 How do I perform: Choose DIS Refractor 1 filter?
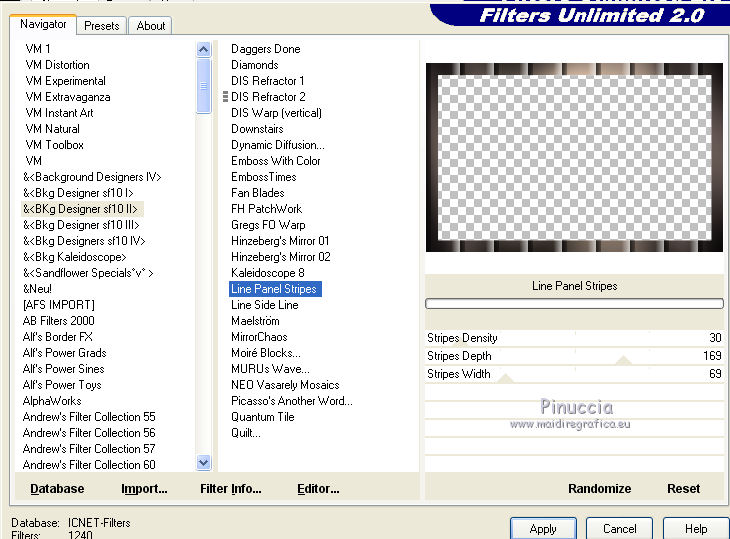[268, 81]
